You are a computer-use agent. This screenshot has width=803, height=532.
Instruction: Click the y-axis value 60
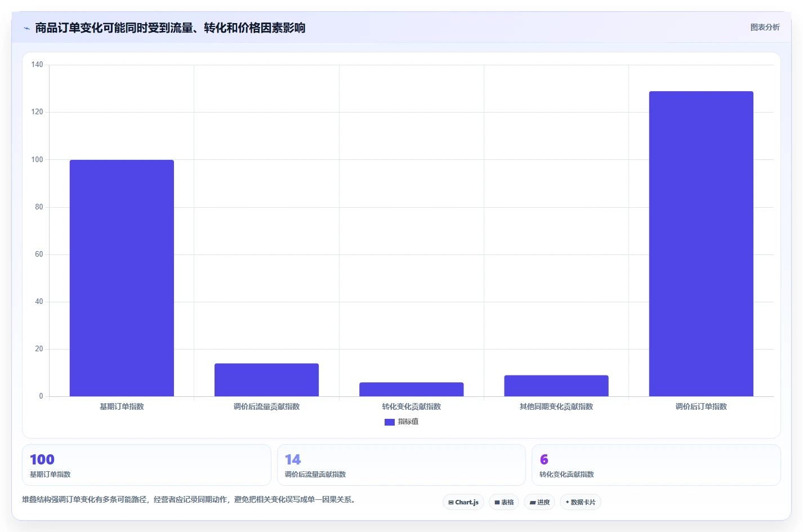click(39, 254)
